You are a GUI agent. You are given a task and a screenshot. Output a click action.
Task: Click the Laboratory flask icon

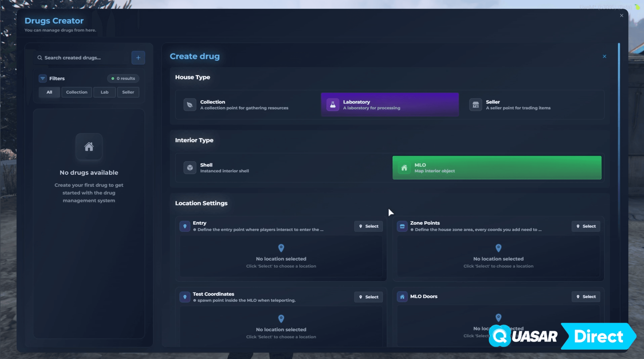332,105
